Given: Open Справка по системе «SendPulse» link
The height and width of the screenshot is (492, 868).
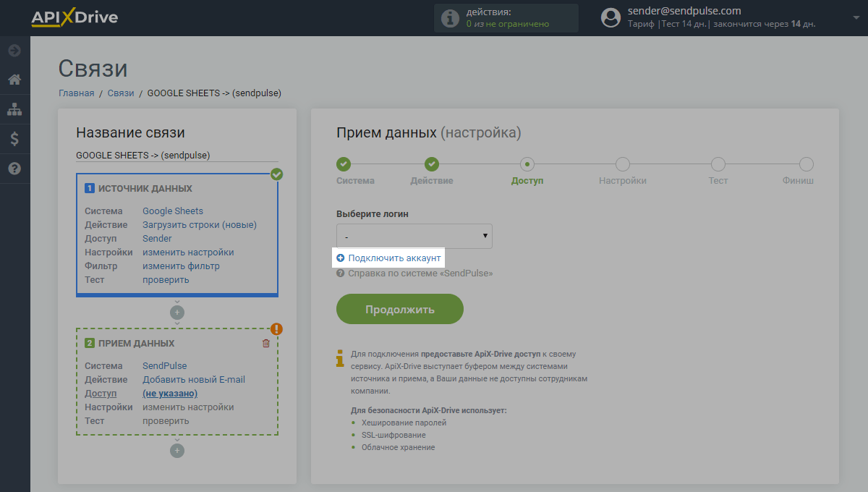Looking at the screenshot, I should point(420,273).
